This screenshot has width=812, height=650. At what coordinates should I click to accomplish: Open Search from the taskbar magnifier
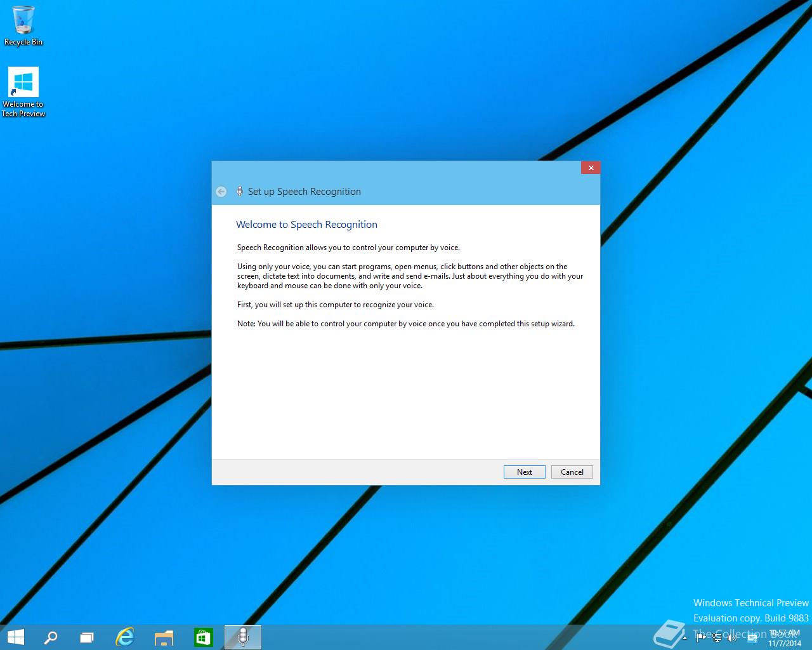click(50, 637)
